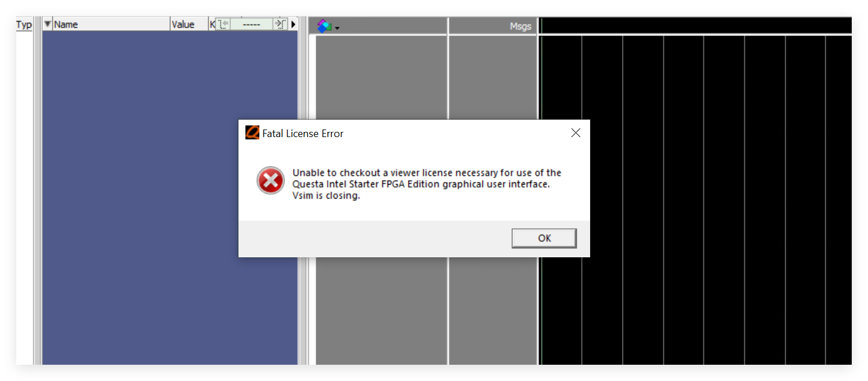
Task: Click the K column header
Action: [212, 24]
